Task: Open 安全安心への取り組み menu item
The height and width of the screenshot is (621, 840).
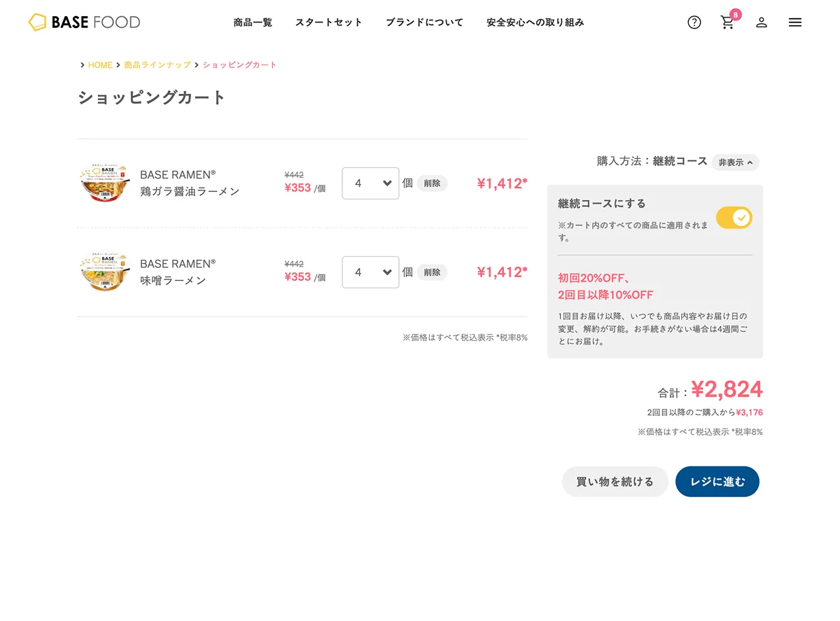Action: pos(535,22)
